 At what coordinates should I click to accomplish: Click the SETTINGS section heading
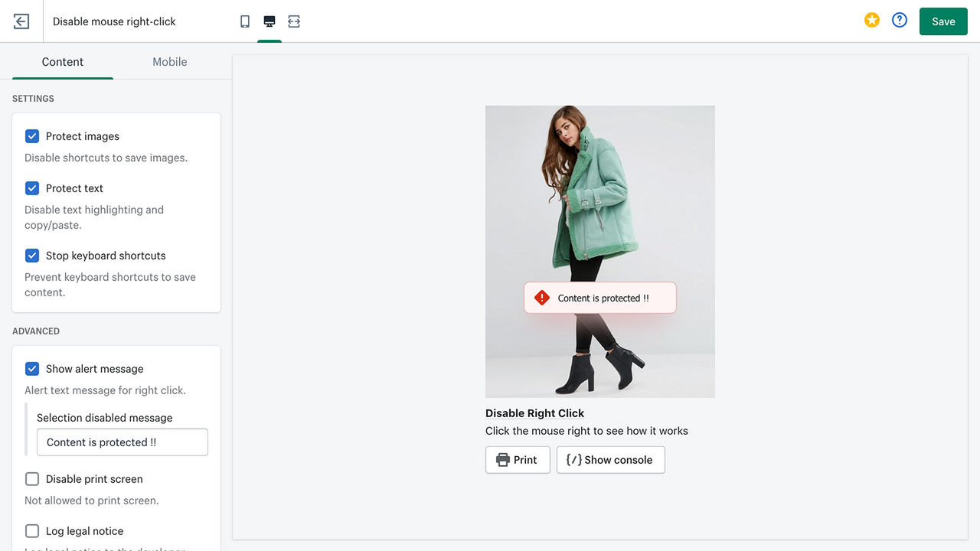coord(33,99)
